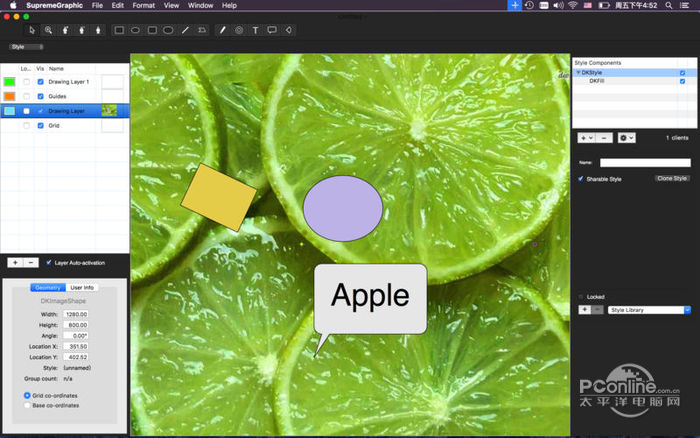Choose the speech bubble tool
The image size is (700, 438).
(x=272, y=30)
